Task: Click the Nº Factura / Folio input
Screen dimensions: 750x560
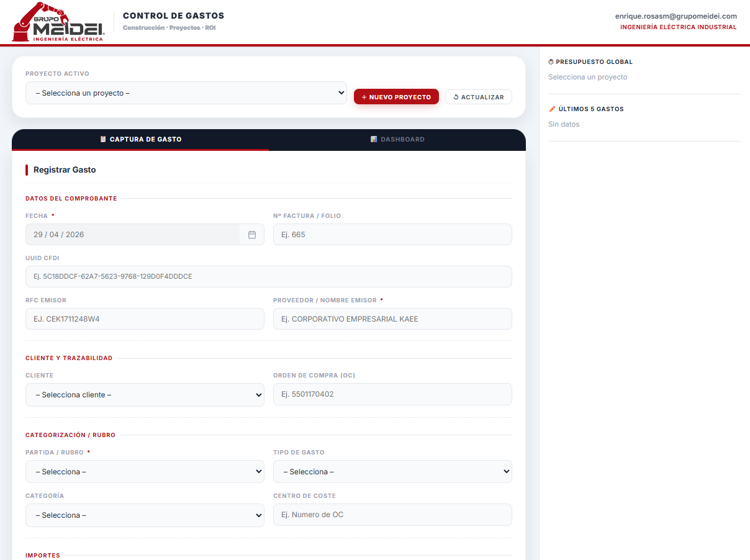Action: pyautogui.click(x=392, y=235)
